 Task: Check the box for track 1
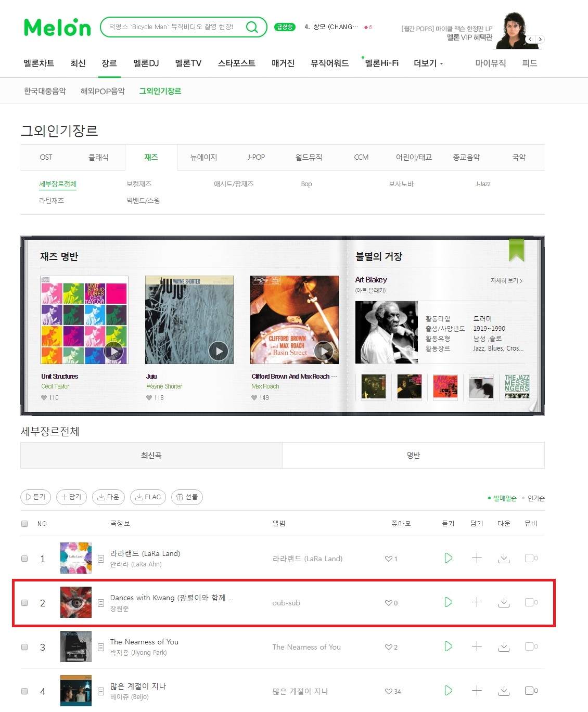[x=24, y=559]
